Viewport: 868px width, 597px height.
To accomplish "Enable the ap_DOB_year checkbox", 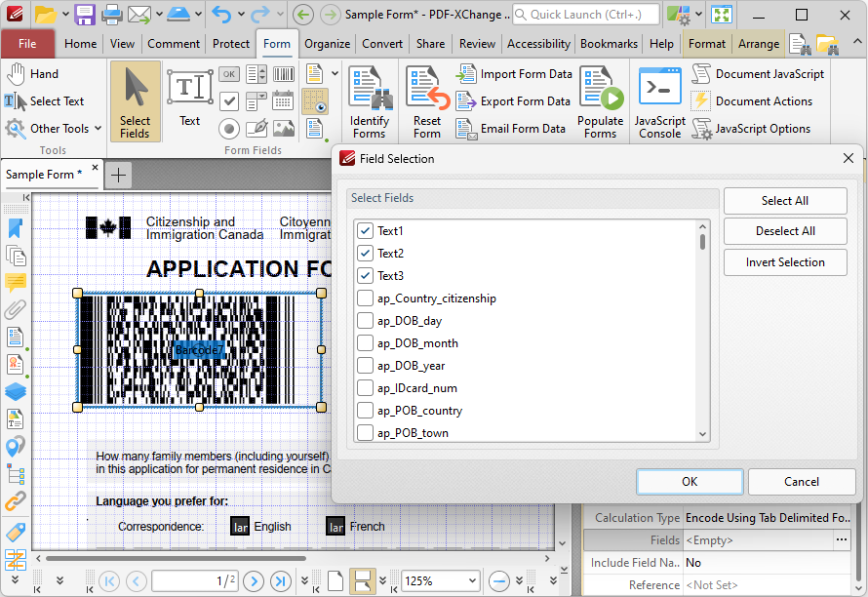I will (x=366, y=366).
